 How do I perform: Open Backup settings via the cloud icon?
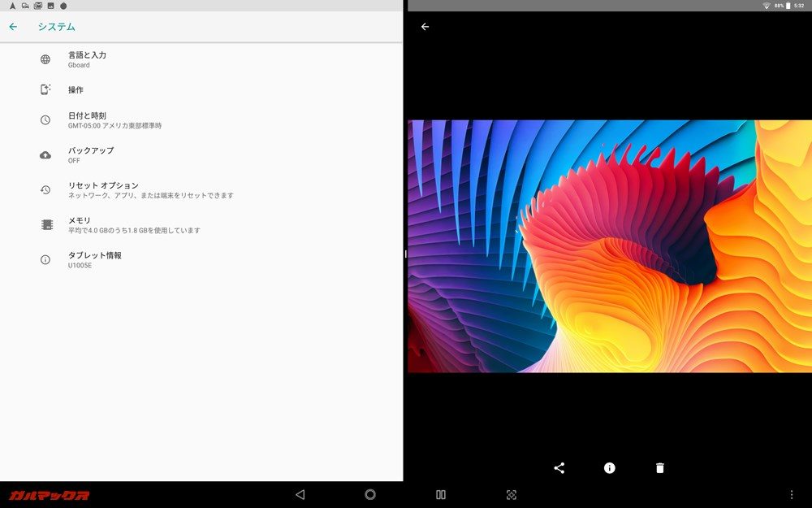point(46,154)
